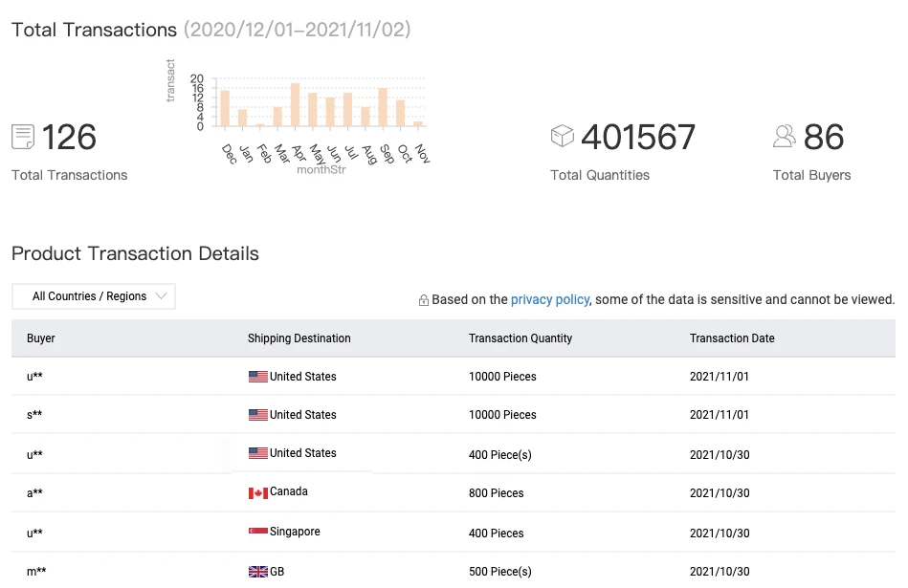Click the Product Transaction Details heading
This screenshot has height=588, width=908.
click(x=135, y=253)
